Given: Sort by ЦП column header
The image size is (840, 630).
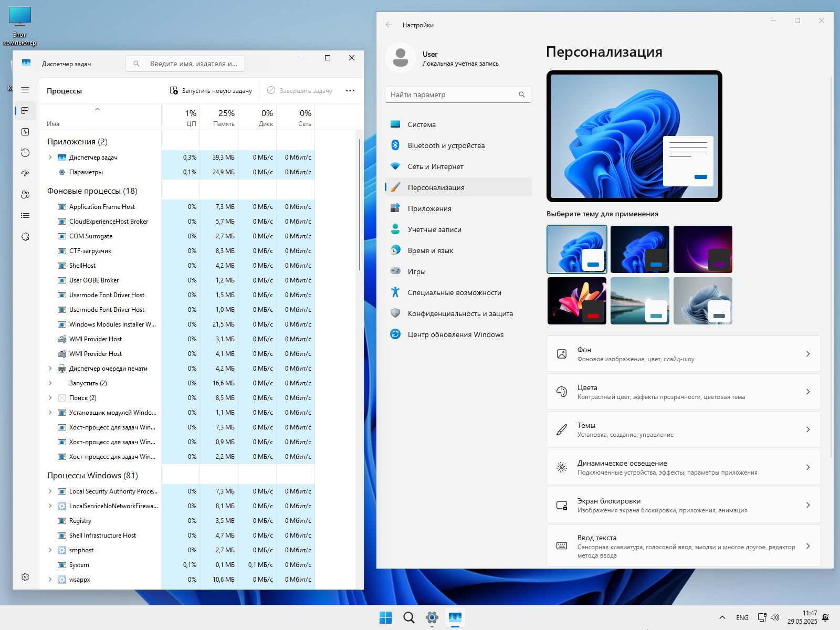Looking at the screenshot, I should (181, 118).
